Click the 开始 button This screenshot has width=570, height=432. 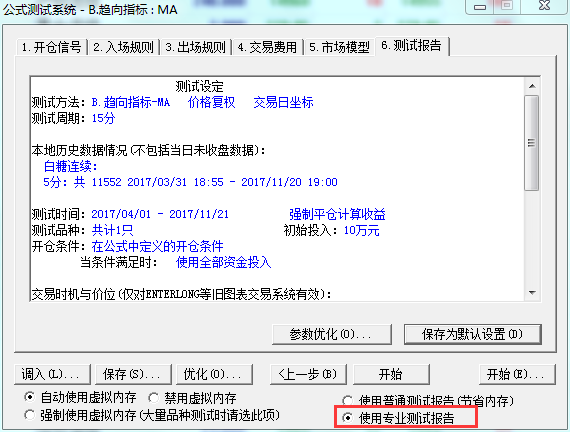pos(391,374)
